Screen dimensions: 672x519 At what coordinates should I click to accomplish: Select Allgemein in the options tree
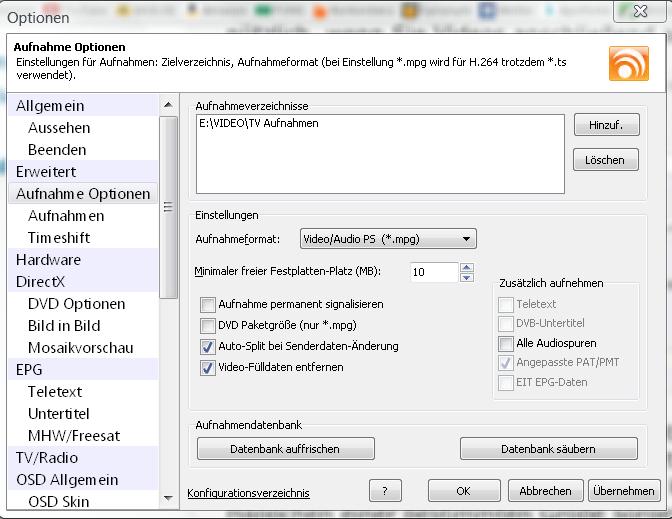click(50, 106)
